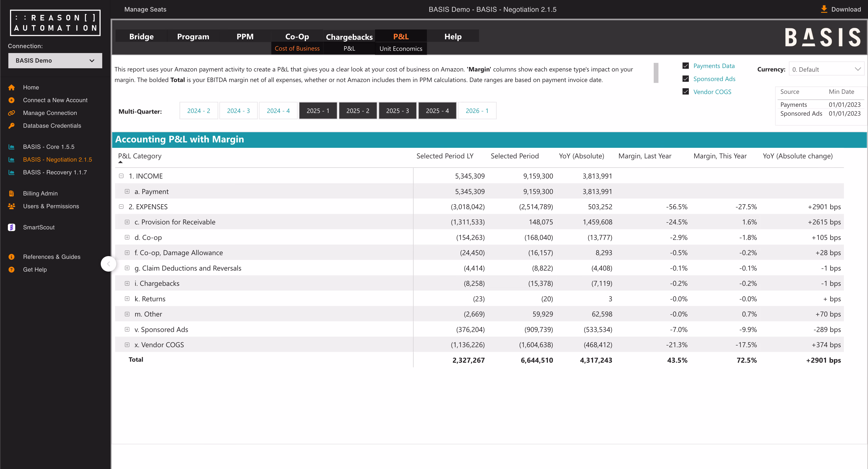Collapse the 2. EXPENSES row
The height and width of the screenshot is (469, 868).
(x=121, y=207)
